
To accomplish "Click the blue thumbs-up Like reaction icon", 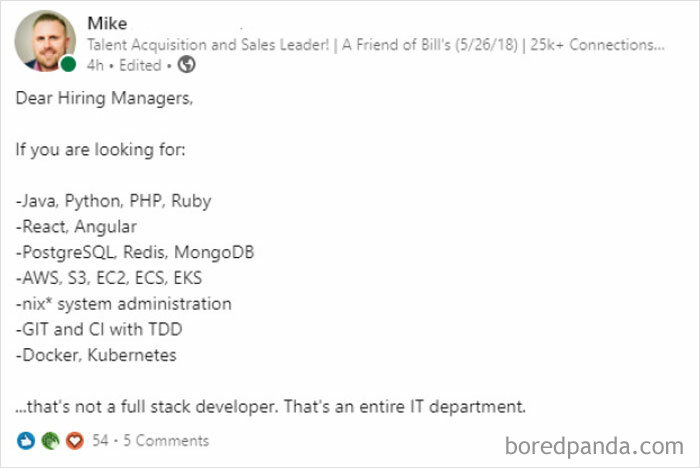I will tap(25, 440).
